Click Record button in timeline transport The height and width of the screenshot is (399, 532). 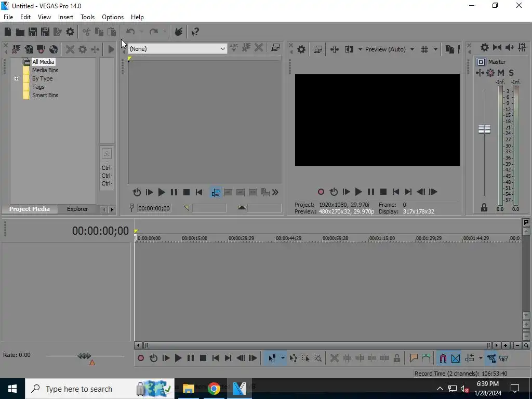[141, 358]
